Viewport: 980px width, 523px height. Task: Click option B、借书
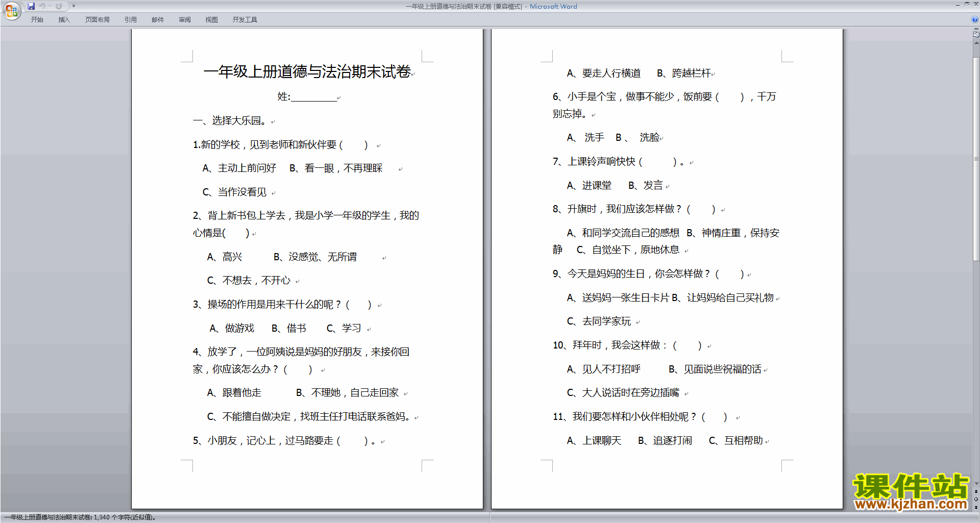tap(289, 329)
